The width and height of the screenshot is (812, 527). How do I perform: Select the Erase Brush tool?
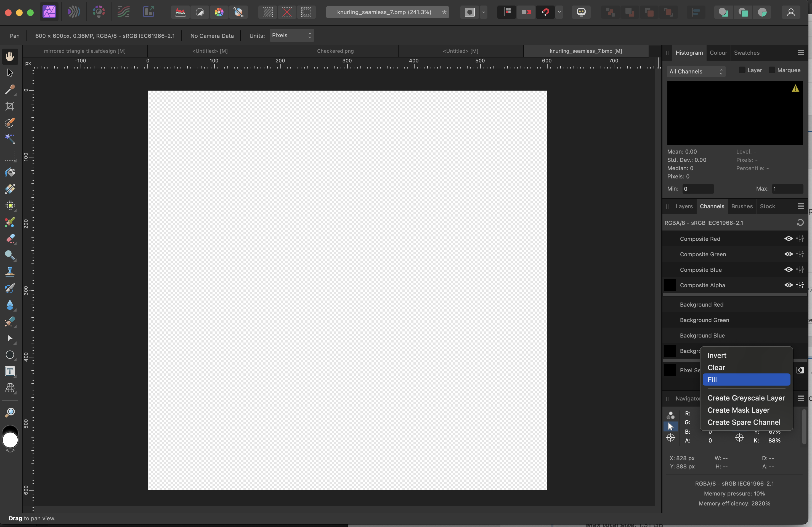[10, 239]
